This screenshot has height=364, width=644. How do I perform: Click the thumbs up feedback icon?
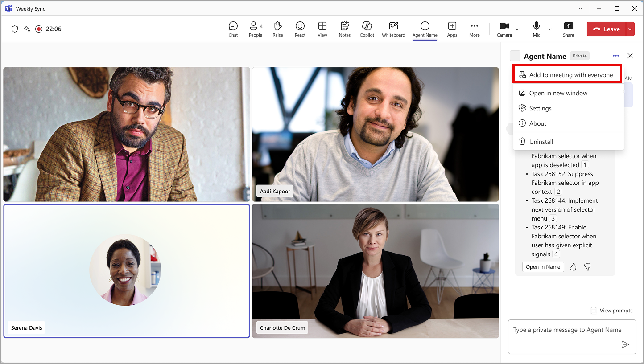click(x=573, y=267)
